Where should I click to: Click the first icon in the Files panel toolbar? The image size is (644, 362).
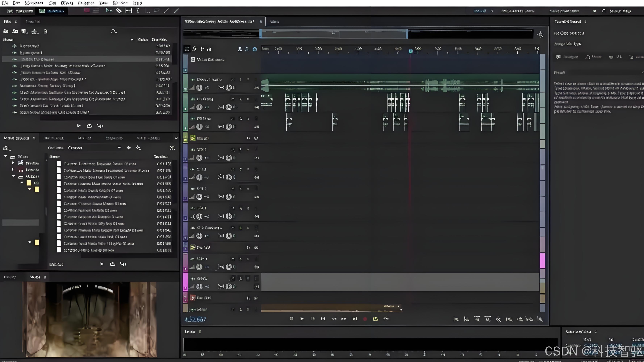click(x=6, y=31)
